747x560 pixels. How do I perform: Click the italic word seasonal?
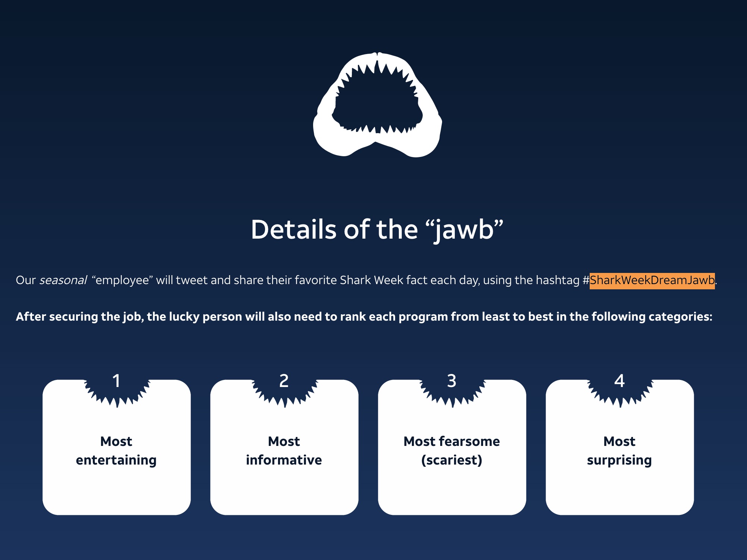click(x=63, y=280)
